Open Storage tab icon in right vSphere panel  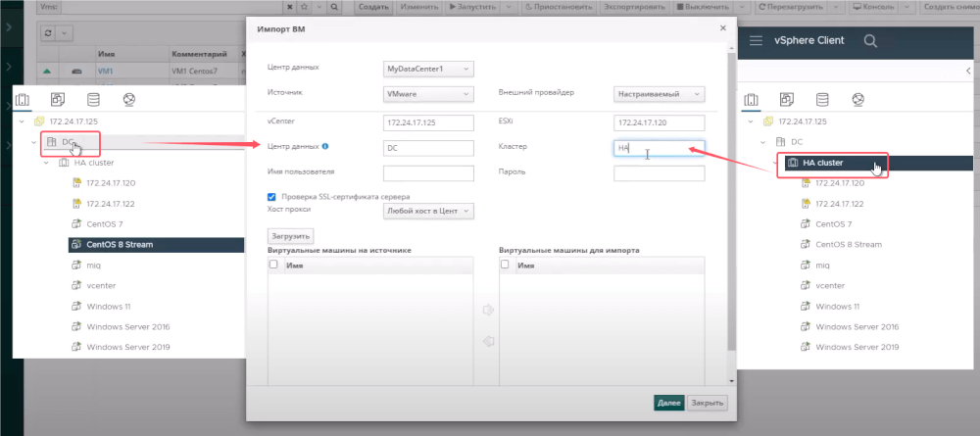click(x=822, y=99)
